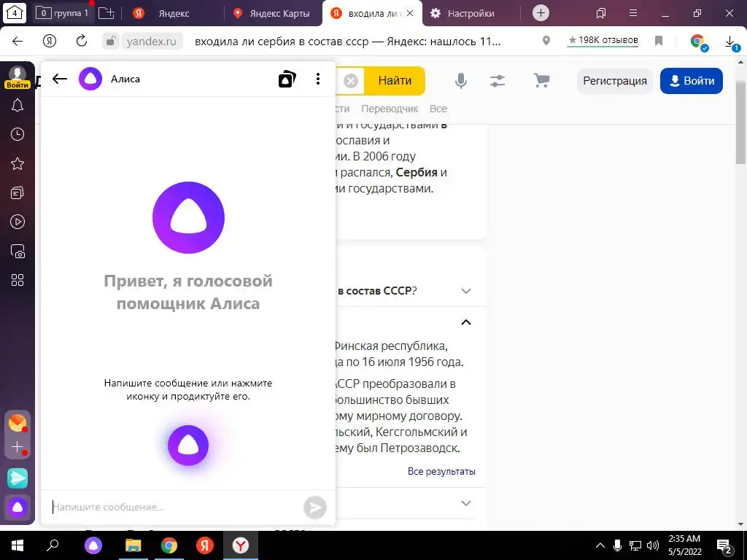This screenshot has width=747, height=560.
Task: Bookmark this page
Action: click(659, 41)
